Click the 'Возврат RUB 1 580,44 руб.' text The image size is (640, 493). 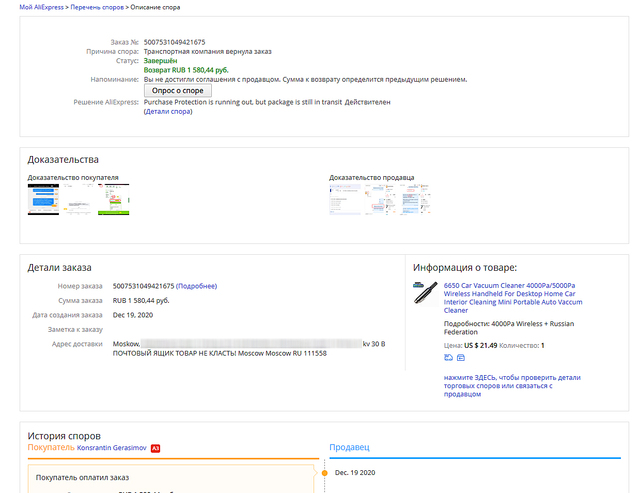click(x=186, y=70)
